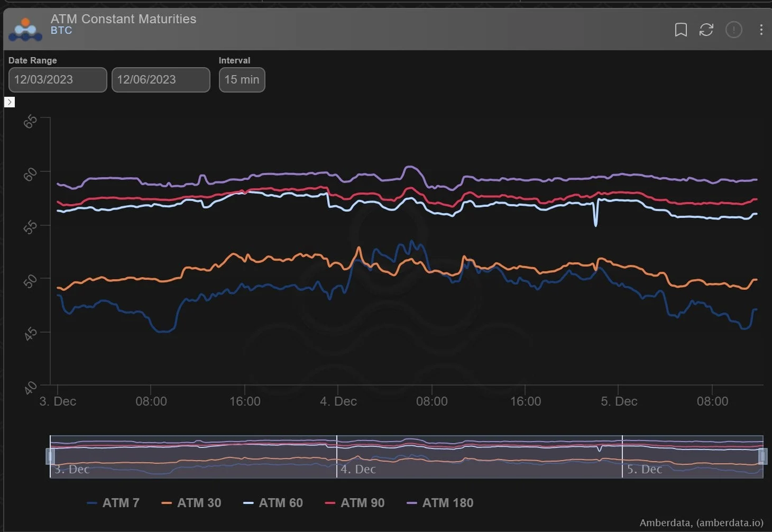Click the 4. Dec marker in navigator

[x=358, y=469]
